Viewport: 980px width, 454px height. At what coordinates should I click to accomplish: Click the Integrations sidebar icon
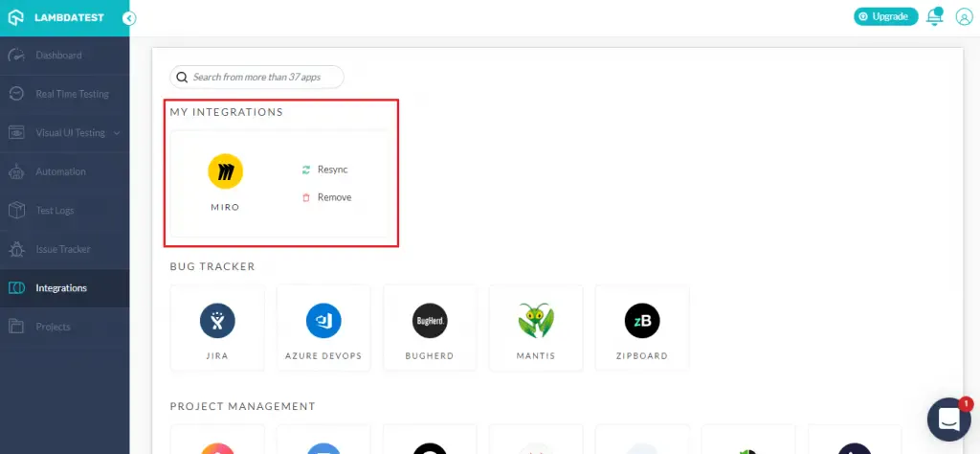pos(16,287)
